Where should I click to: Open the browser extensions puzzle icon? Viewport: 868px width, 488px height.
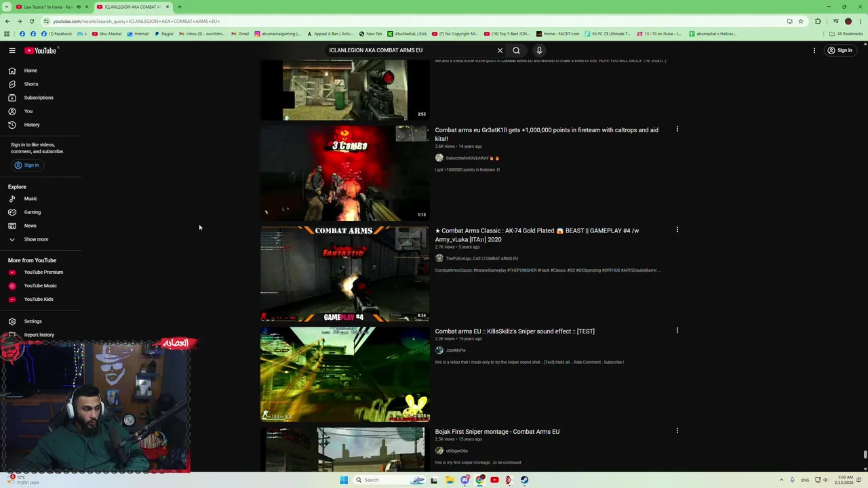[818, 21]
